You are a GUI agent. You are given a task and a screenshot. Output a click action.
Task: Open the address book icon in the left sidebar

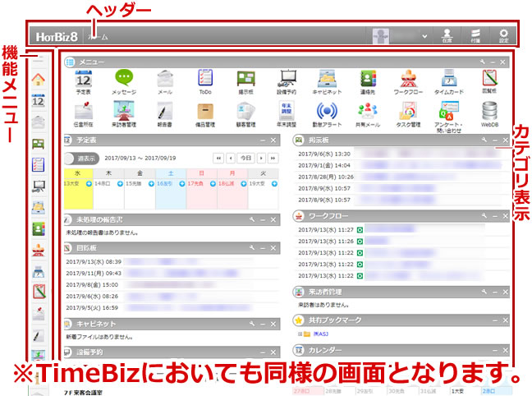(x=39, y=229)
